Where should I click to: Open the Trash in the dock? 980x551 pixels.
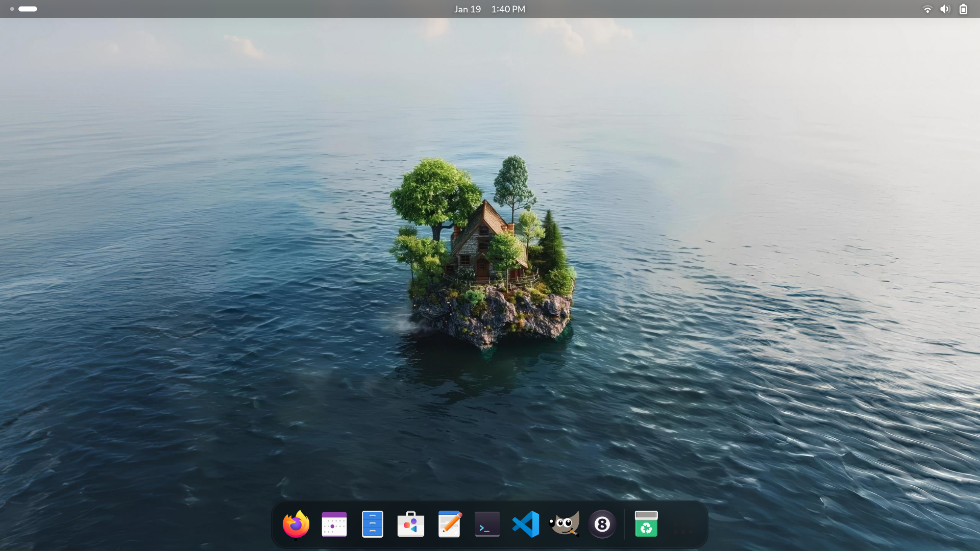[646, 524]
